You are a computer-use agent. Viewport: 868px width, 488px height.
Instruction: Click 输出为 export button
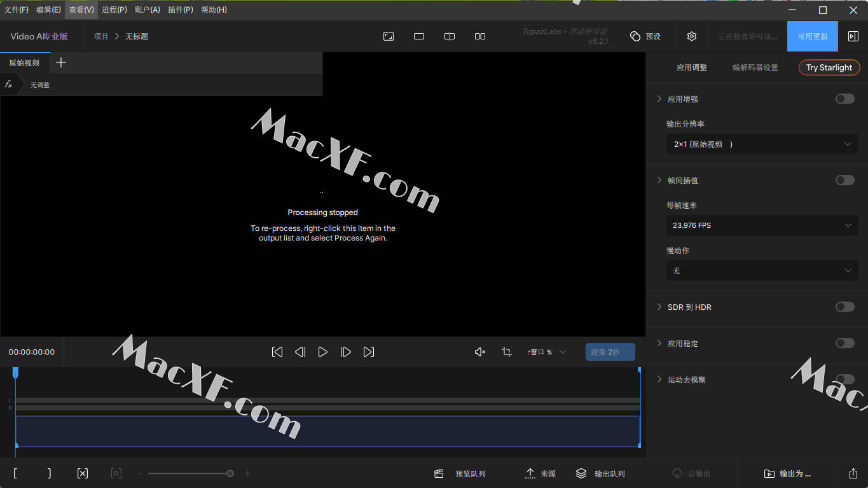788,473
